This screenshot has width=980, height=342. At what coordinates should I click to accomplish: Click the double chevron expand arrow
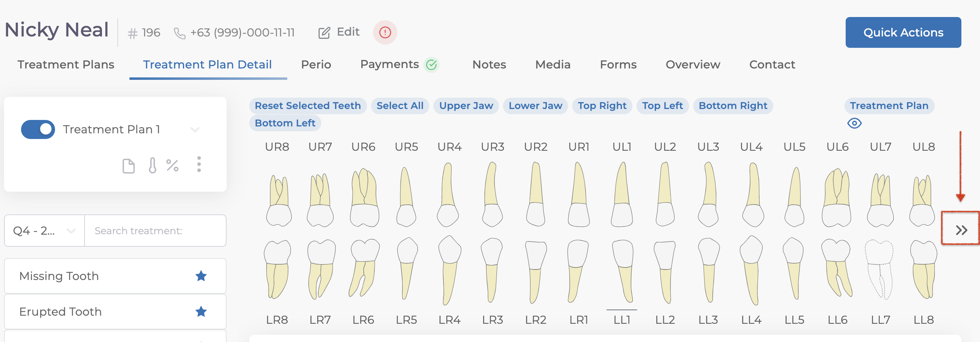click(x=961, y=230)
